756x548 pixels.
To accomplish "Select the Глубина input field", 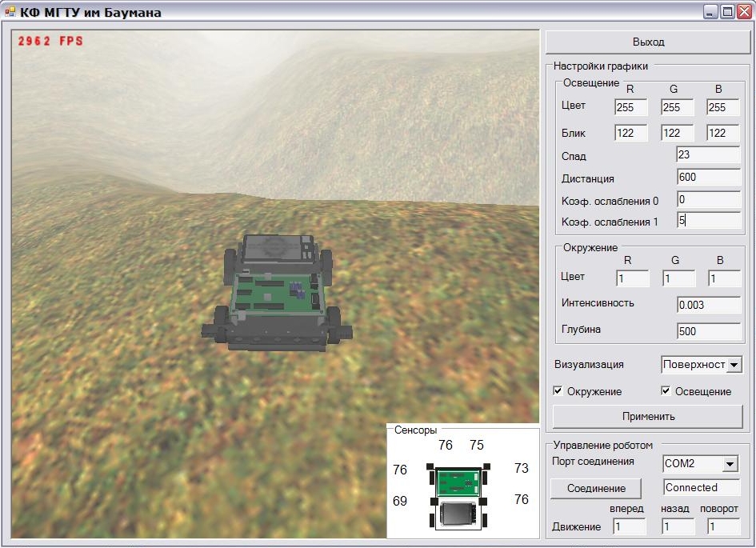I will point(708,331).
